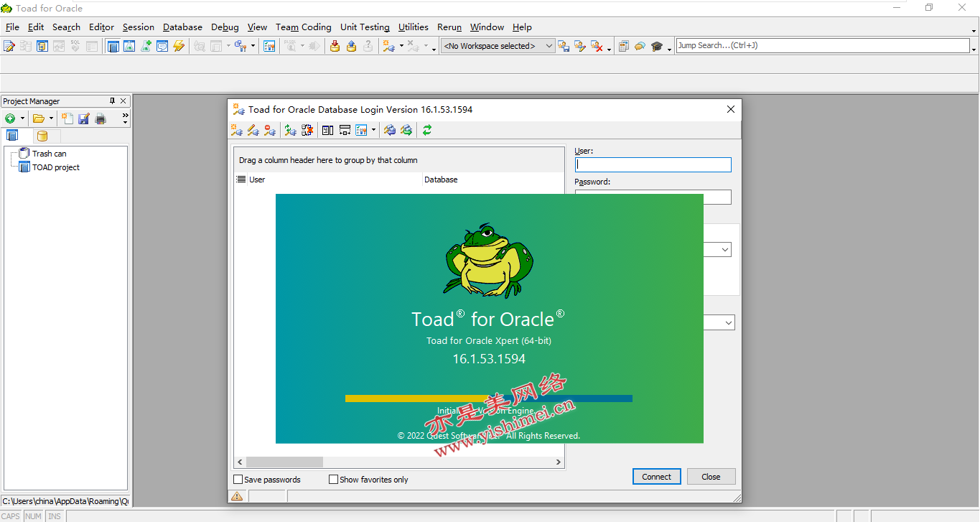
Task: Open the lower combo box arrow in login dialog
Action: pyautogui.click(x=729, y=323)
